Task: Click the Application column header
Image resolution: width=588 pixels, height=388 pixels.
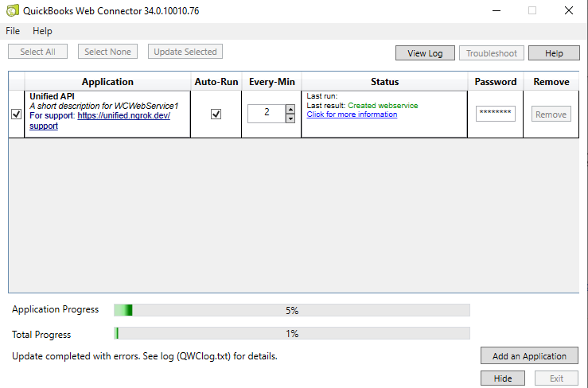Action: [x=107, y=82]
